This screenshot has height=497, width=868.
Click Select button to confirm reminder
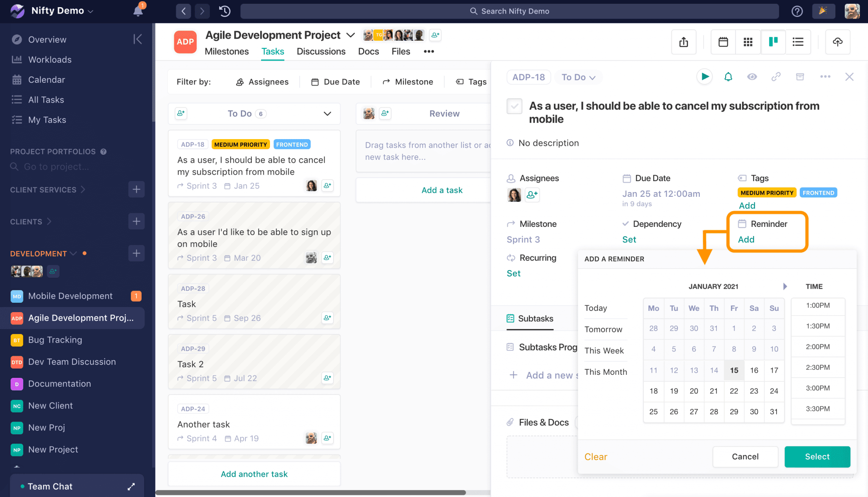click(817, 456)
